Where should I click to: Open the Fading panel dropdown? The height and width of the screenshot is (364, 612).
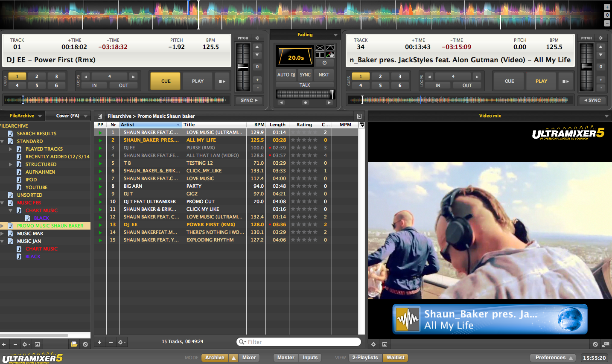pyautogui.click(x=335, y=35)
